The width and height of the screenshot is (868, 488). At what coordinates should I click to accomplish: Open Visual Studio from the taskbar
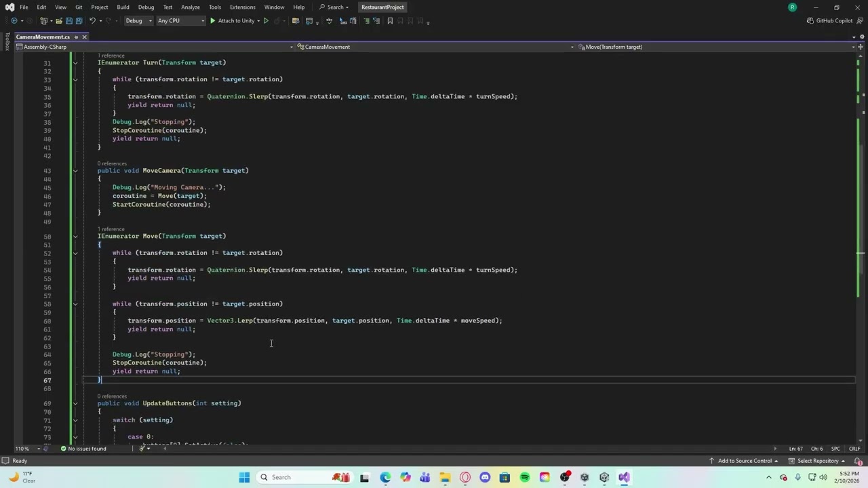624,477
